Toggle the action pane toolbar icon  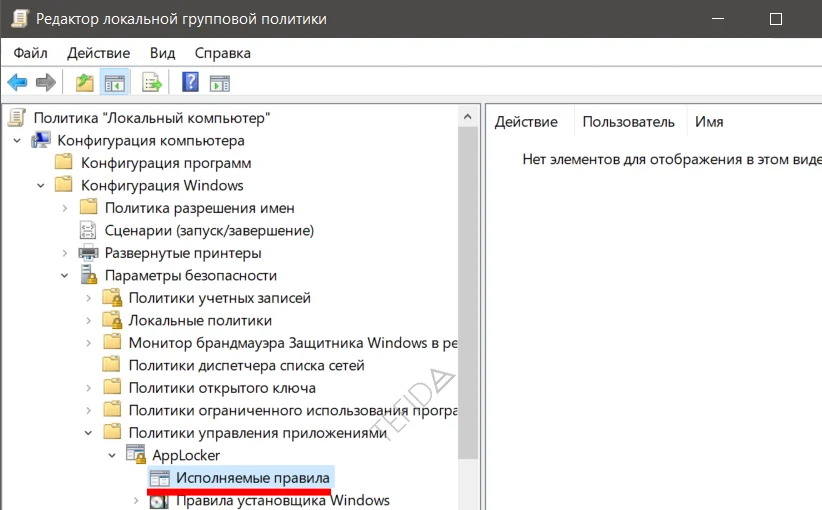(x=220, y=83)
